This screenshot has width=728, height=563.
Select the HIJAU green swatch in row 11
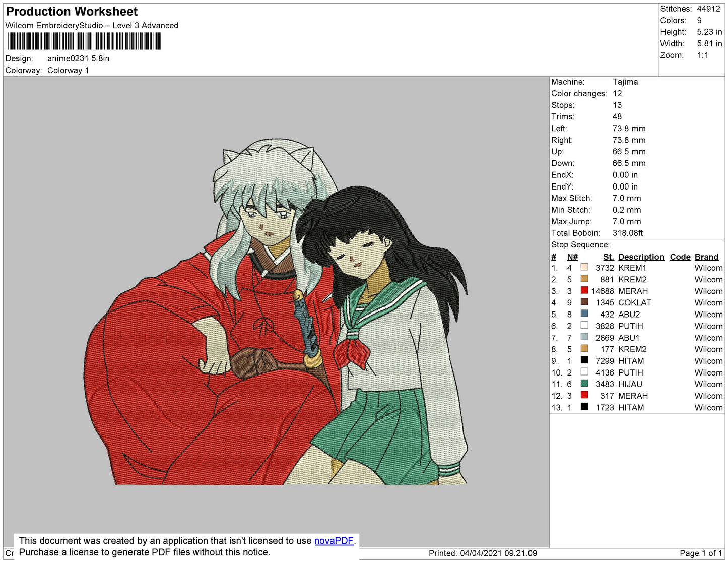pos(584,384)
